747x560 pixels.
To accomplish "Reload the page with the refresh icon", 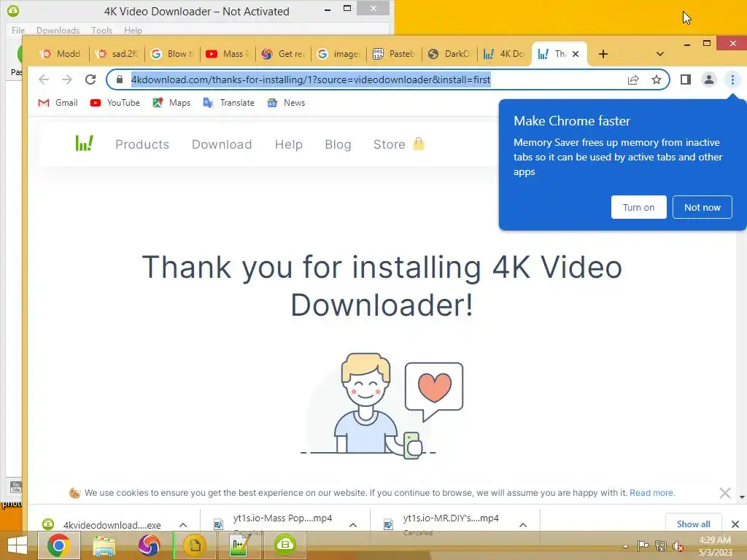I will [90, 79].
